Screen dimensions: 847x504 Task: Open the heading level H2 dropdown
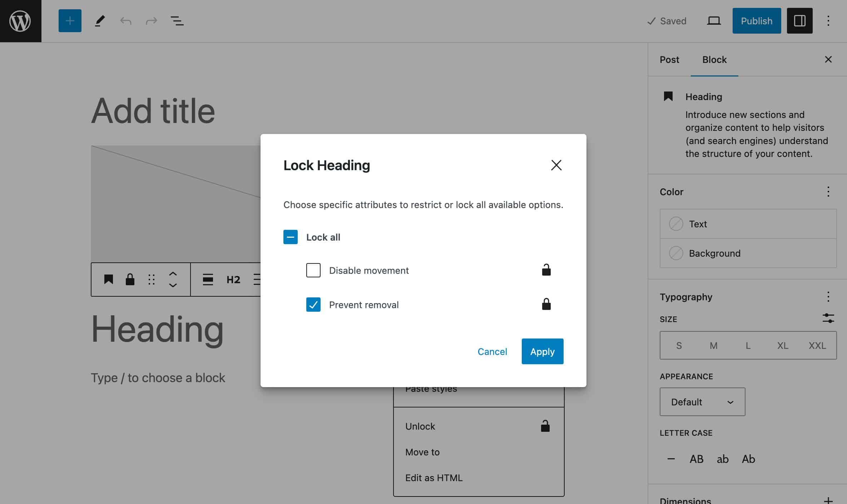[x=233, y=279]
